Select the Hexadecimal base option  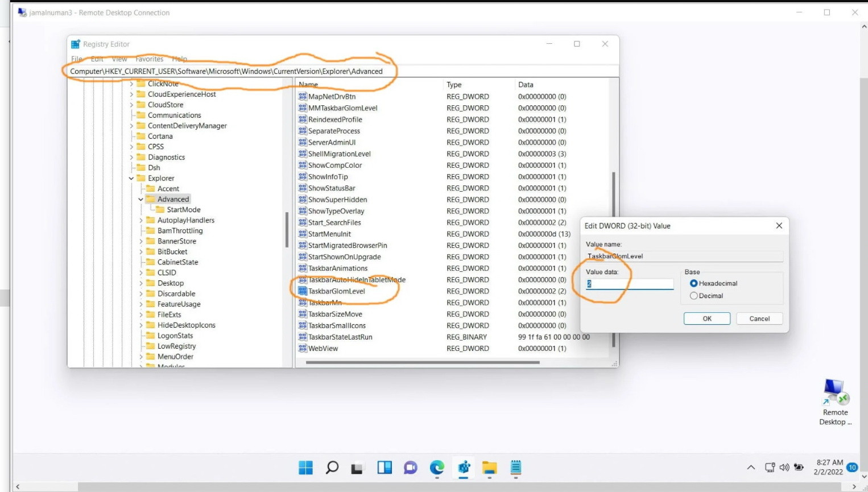click(x=693, y=283)
